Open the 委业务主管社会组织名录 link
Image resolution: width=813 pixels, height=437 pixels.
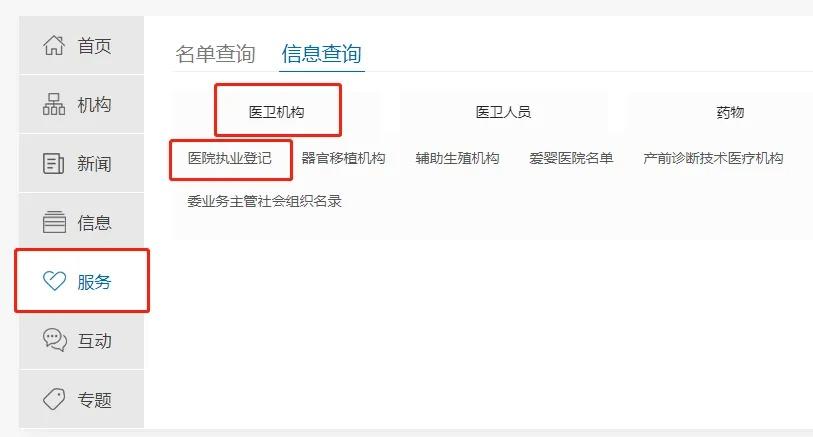click(264, 201)
